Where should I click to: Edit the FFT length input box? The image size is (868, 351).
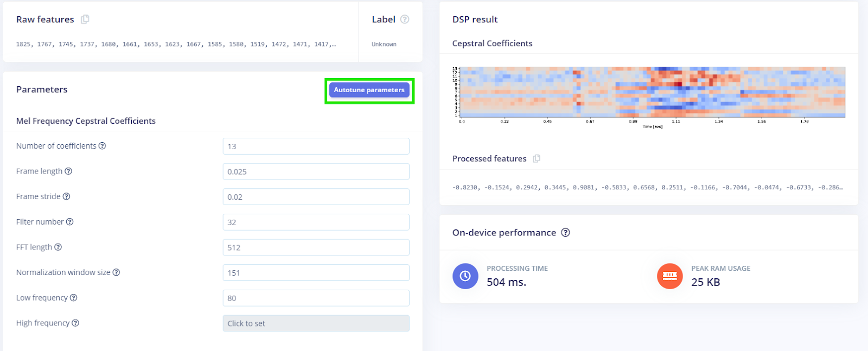(316, 247)
